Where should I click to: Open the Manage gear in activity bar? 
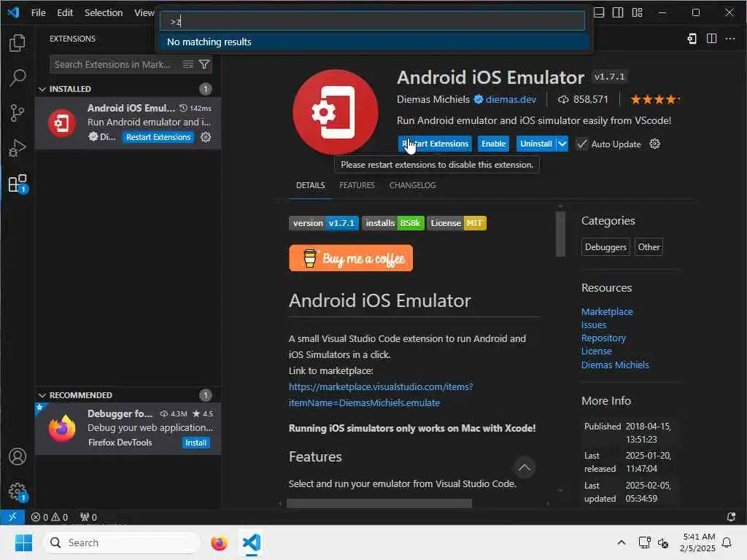(x=18, y=492)
